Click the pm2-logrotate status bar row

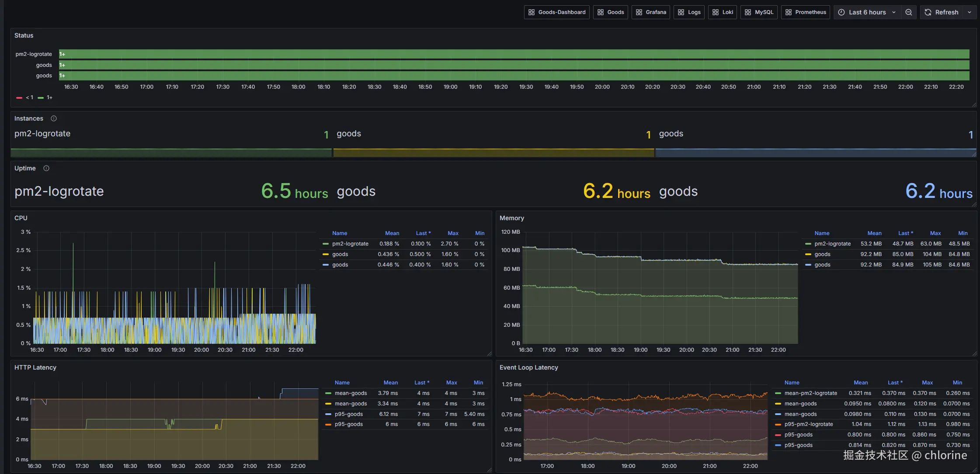coord(514,54)
